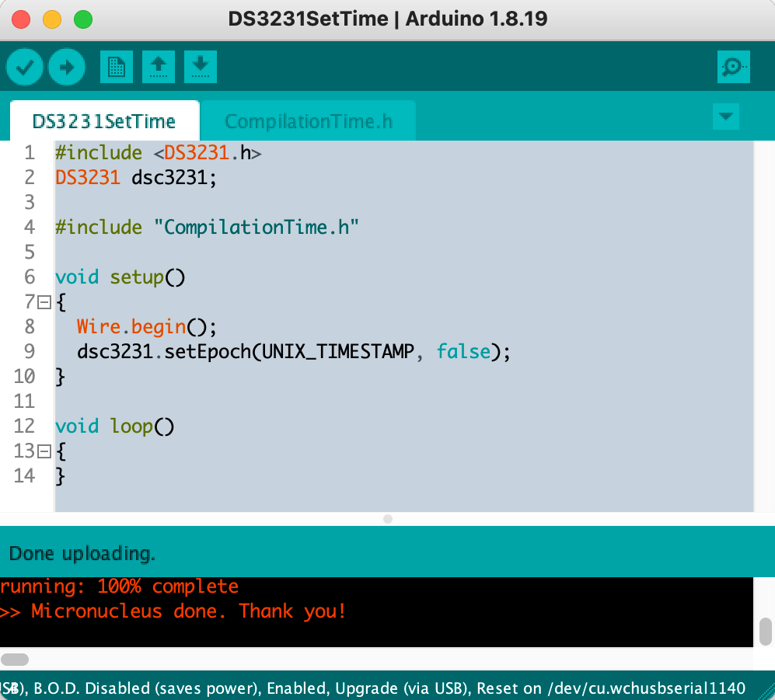Click the console vertical scrollbar thumb
This screenshot has height=700, width=775.
pyautogui.click(x=765, y=631)
